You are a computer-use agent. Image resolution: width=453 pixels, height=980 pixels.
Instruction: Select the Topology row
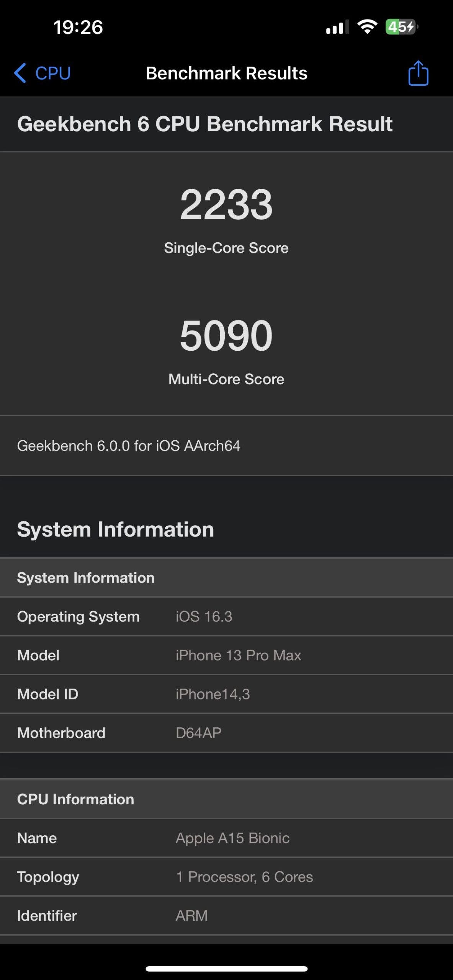click(226, 877)
